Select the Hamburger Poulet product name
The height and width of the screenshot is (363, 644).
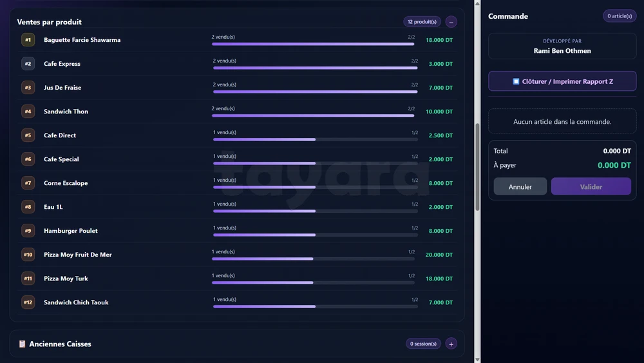71,231
